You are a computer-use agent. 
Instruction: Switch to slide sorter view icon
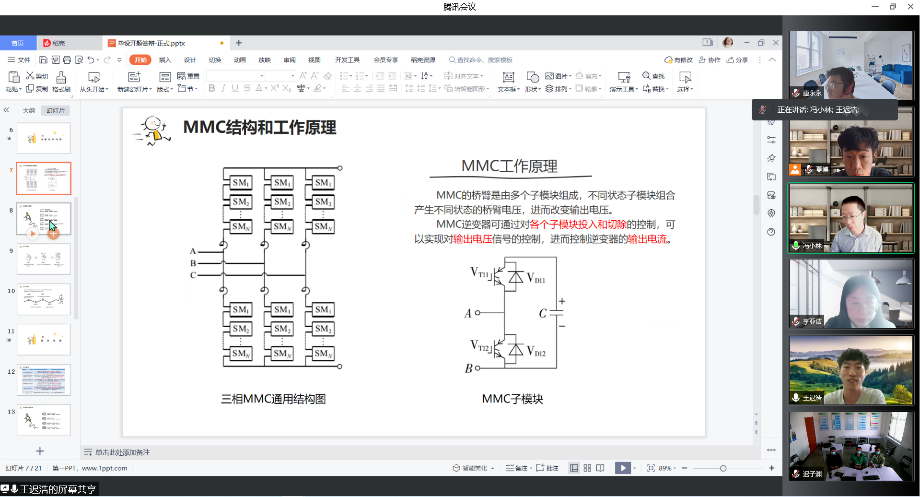pos(588,467)
